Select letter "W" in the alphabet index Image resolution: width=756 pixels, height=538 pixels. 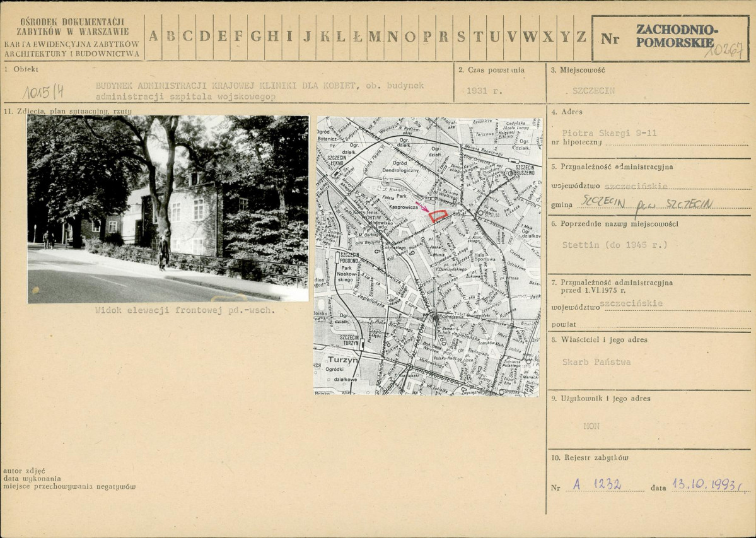(530, 36)
